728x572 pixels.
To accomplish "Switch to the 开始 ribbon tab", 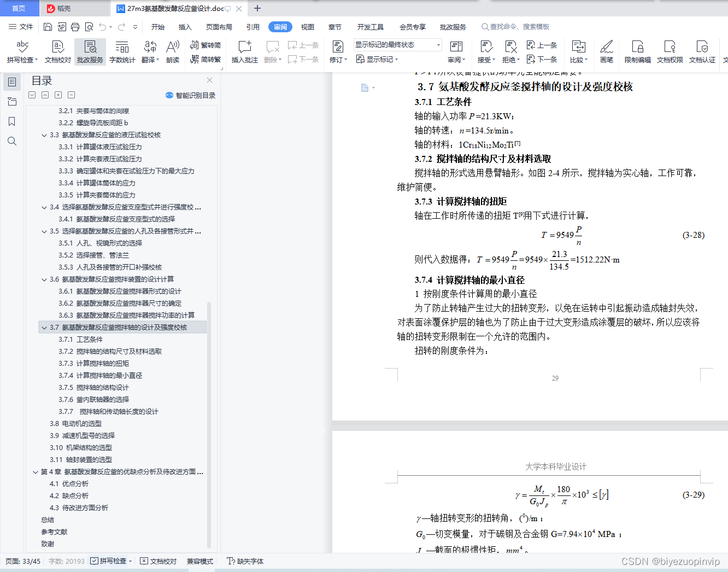I will [x=158, y=27].
